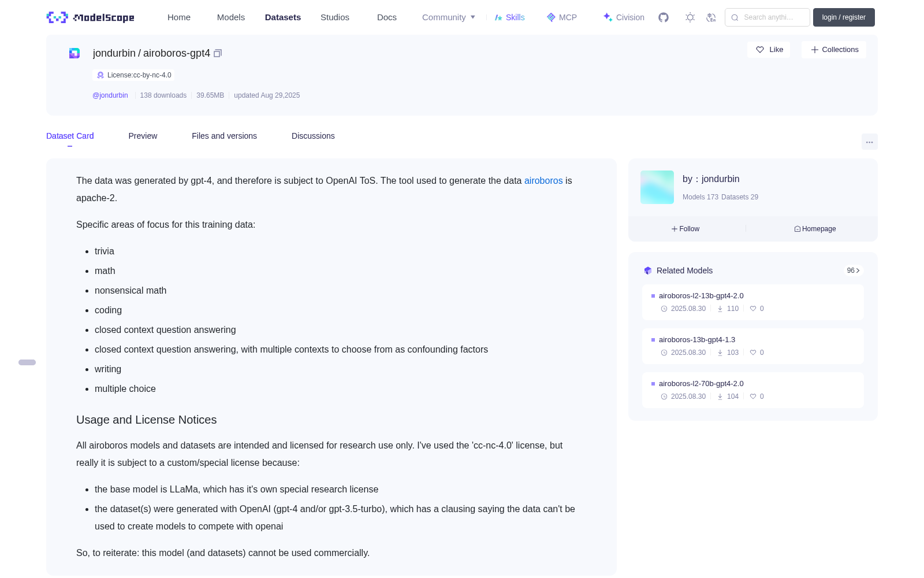Screen dimensions: 924x578
Task: Open the Home menu item
Action: pyautogui.click(x=179, y=17)
